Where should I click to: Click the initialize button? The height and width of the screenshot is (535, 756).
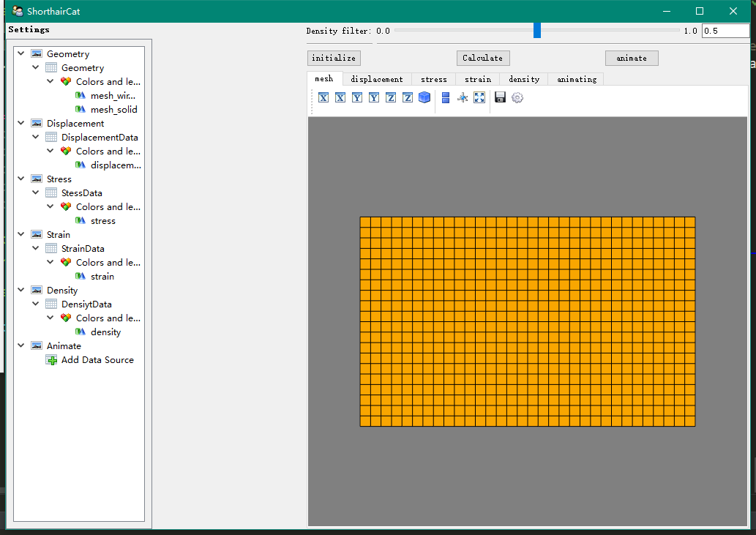click(334, 58)
